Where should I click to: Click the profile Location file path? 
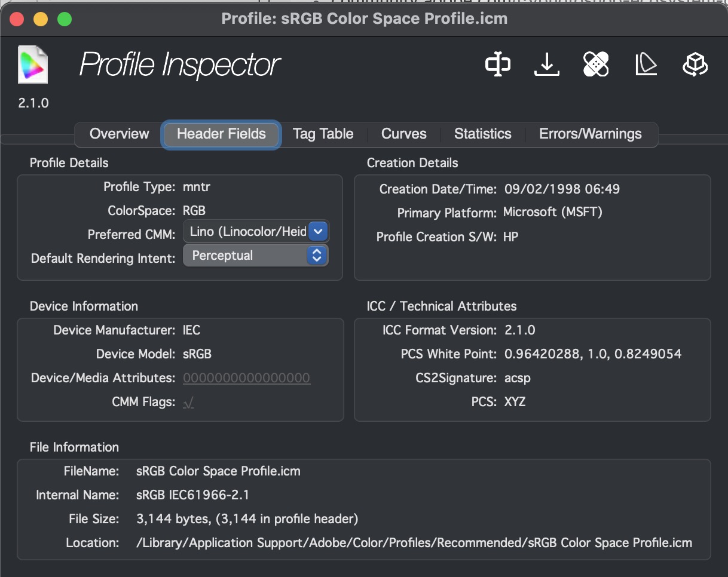[414, 543]
